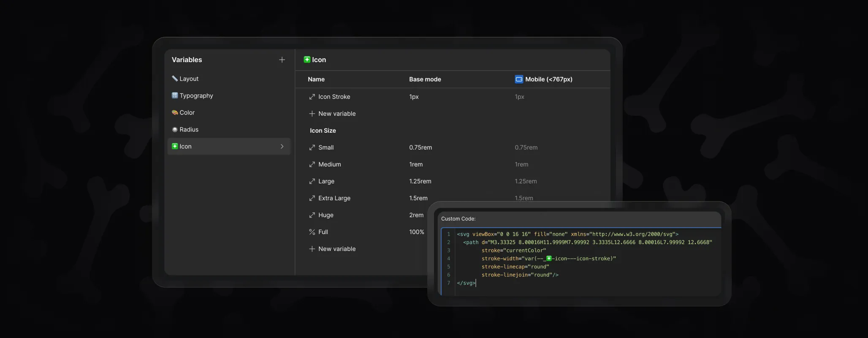Select the Huge variable name
The width and height of the screenshot is (868, 338).
click(x=326, y=215)
